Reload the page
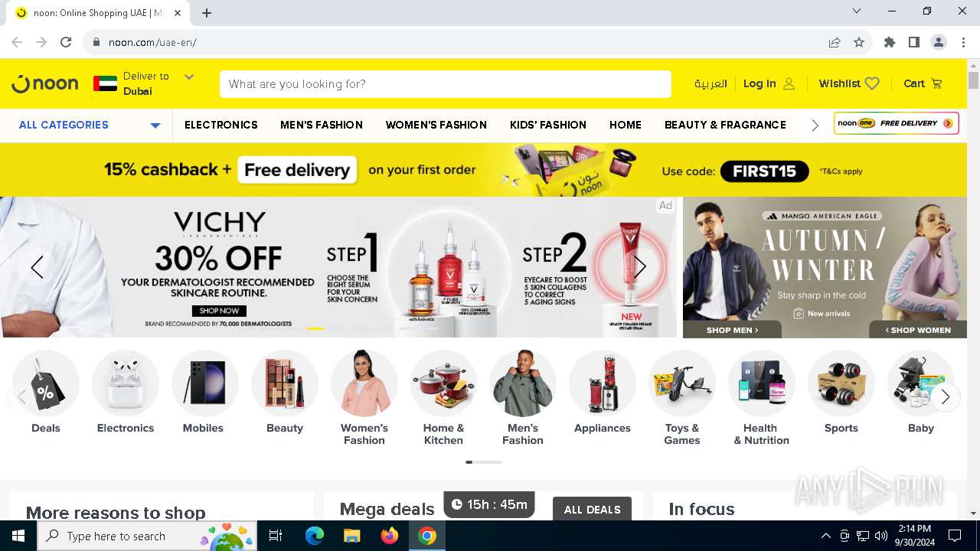The height and width of the screenshot is (551, 980). tap(66, 42)
